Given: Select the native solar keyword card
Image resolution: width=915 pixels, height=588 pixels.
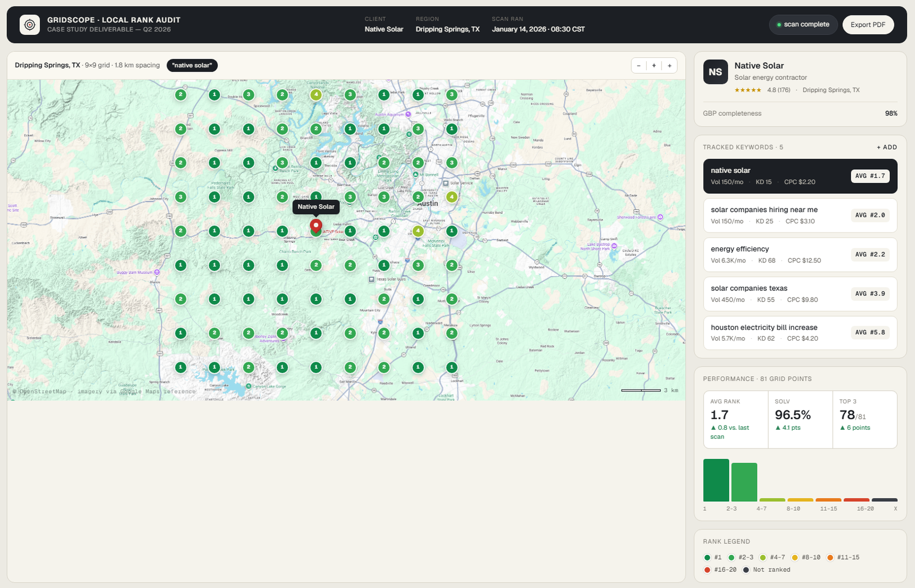Looking at the screenshot, I should coord(800,176).
